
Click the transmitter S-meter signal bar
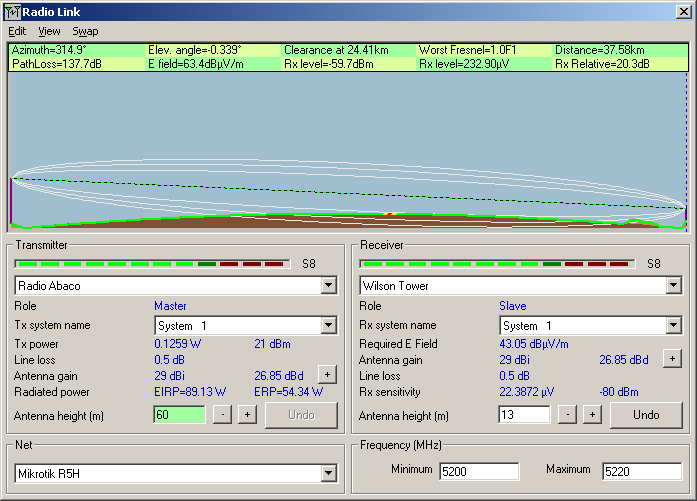152,264
